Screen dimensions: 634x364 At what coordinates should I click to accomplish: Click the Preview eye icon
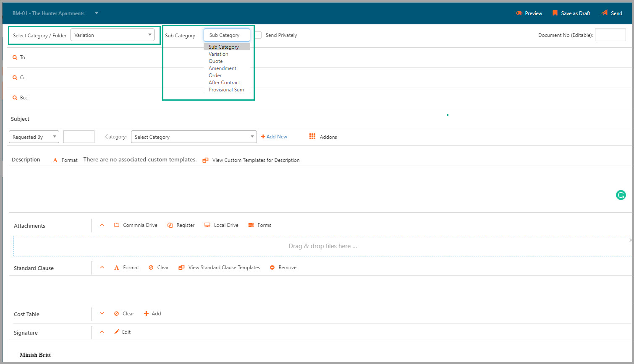point(519,13)
